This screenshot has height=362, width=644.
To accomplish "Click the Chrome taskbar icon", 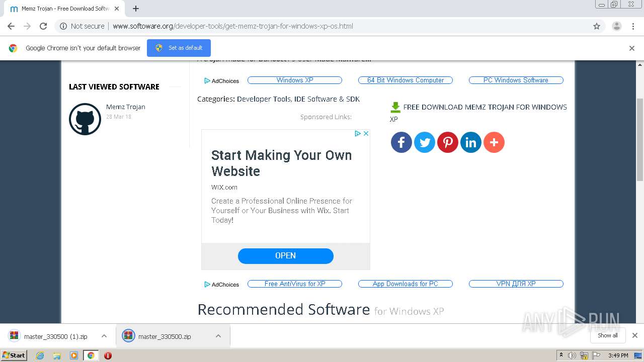I will (91, 355).
